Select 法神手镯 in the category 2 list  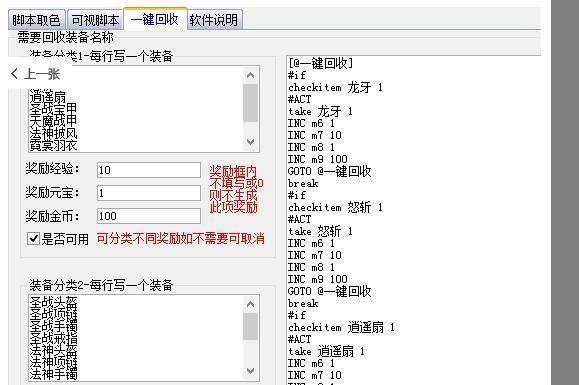(x=53, y=374)
